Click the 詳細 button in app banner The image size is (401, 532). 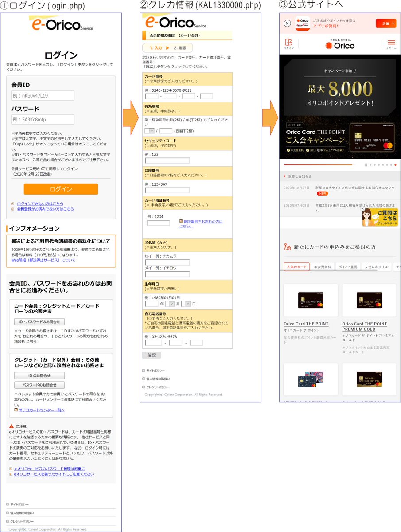click(x=386, y=23)
